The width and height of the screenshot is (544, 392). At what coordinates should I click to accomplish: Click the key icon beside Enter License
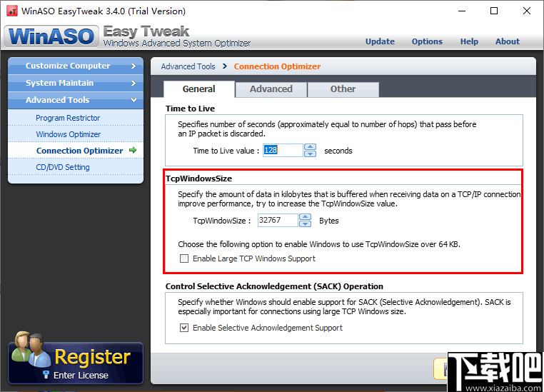(46, 375)
